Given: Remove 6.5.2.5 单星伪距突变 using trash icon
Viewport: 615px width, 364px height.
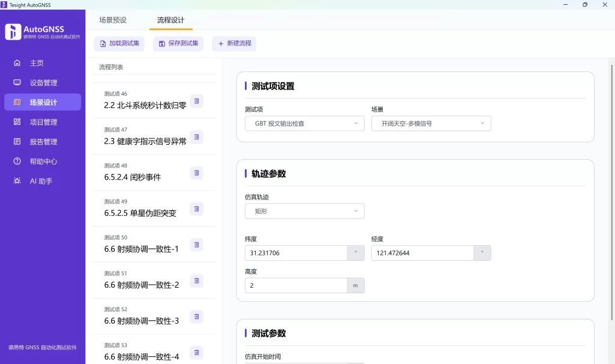Looking at the screenshot, I should pyautogui.click(x=196, y=208).
